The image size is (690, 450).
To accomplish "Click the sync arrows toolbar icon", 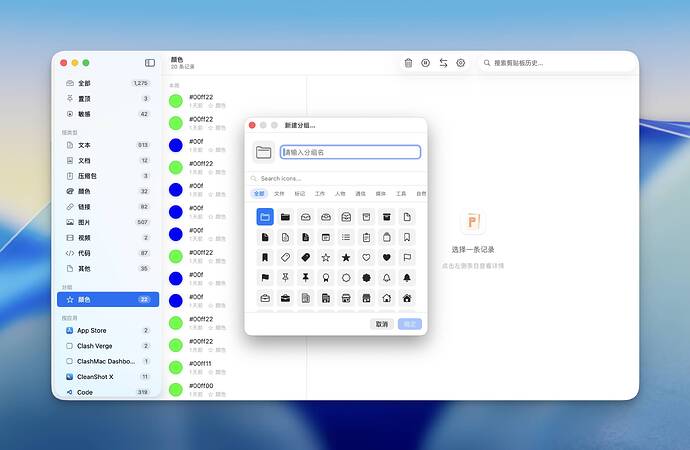I will tap(443, 63).
